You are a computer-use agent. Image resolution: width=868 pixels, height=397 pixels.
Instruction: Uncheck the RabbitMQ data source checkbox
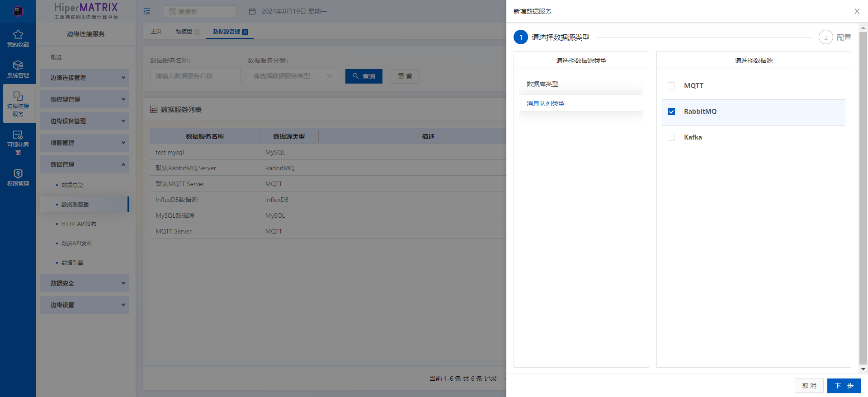(671, 112)
